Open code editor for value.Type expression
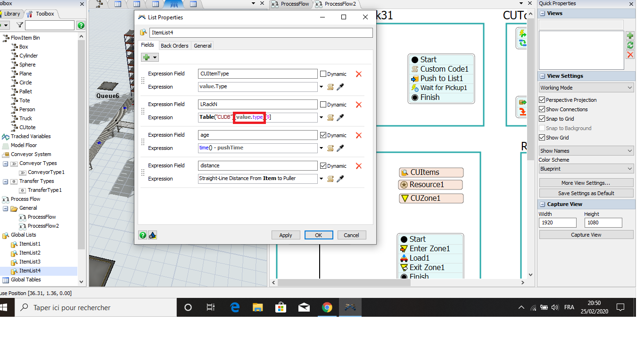Screen dimensions: 644x362 (330, 87)
